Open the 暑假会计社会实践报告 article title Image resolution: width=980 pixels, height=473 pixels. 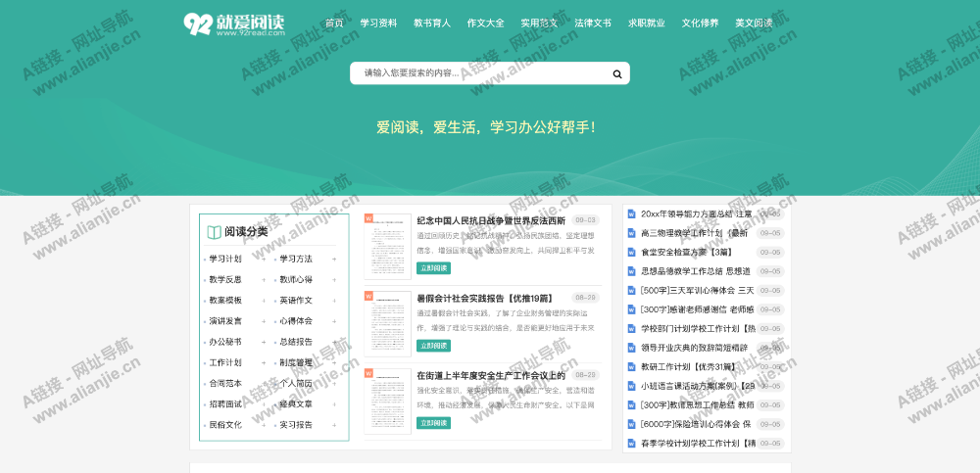[x=484, y=298]
